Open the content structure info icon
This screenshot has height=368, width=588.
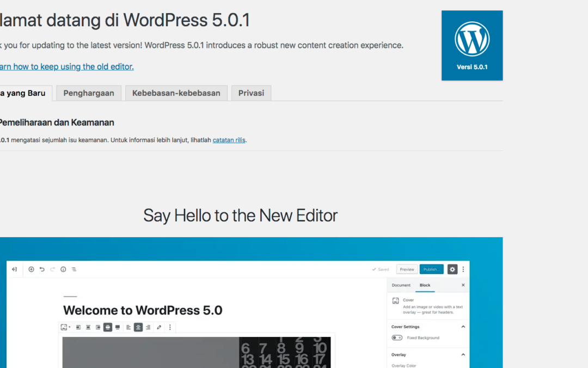63,269
